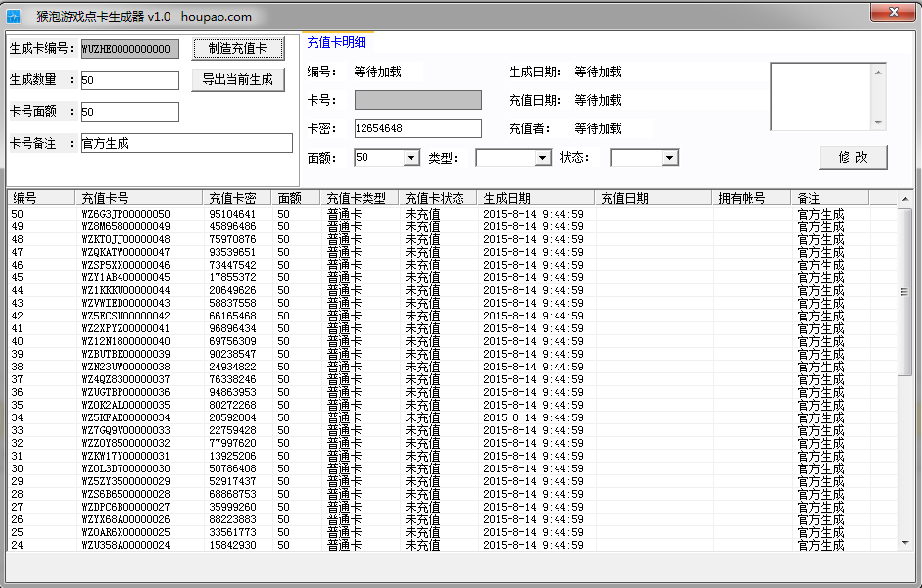Click password 90238547 in row 39
The width and height of the screenshot is (922, 588).
click(x=232, y=354)
